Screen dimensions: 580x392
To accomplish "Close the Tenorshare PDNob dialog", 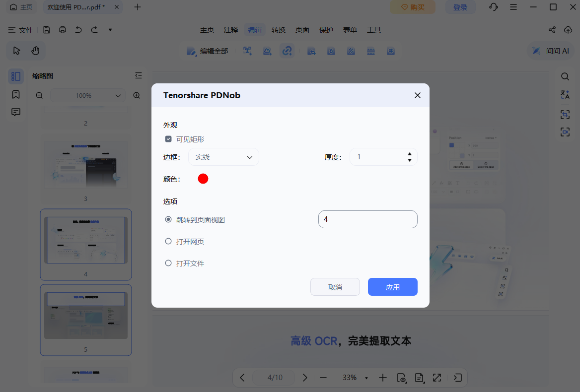I will click(x=418, y=95).
